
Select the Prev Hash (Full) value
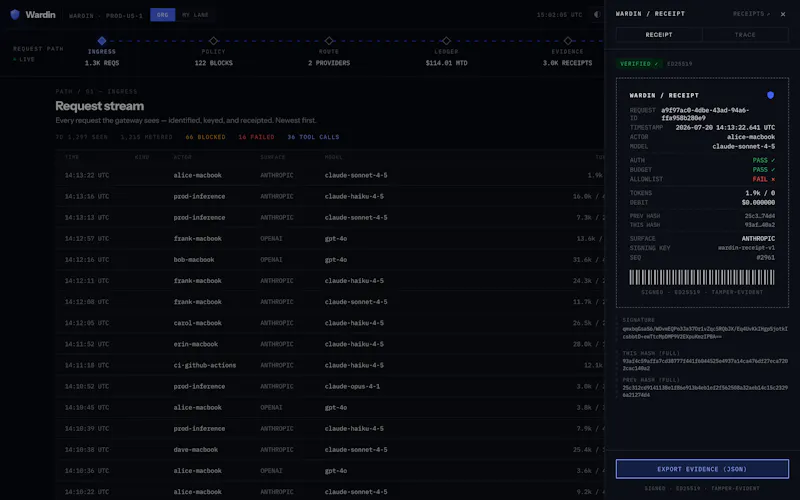[x=705, y=391]
